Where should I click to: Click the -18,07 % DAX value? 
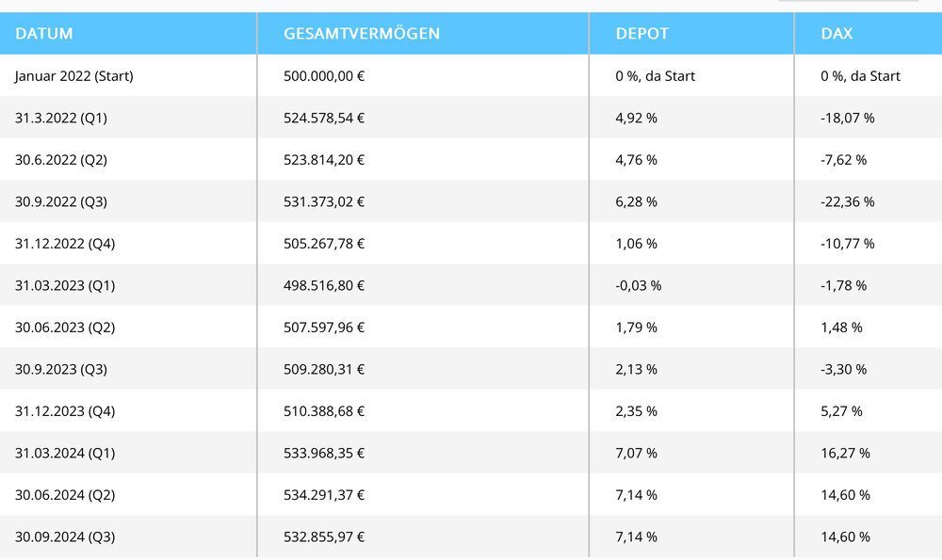tap(847, 118)
